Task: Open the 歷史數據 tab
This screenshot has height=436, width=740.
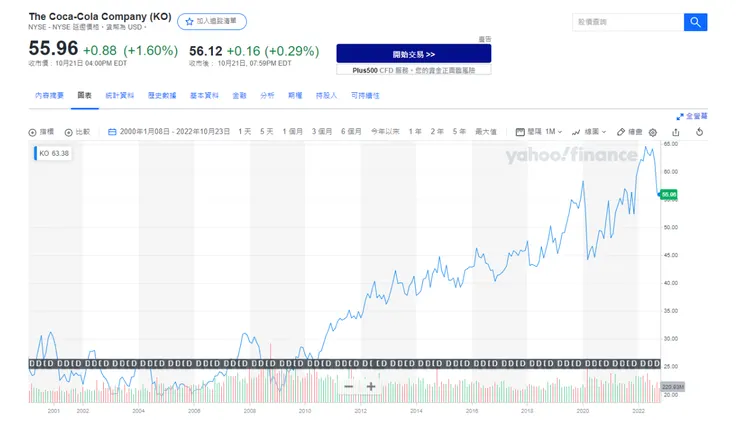Action: (x=162, y=95)
